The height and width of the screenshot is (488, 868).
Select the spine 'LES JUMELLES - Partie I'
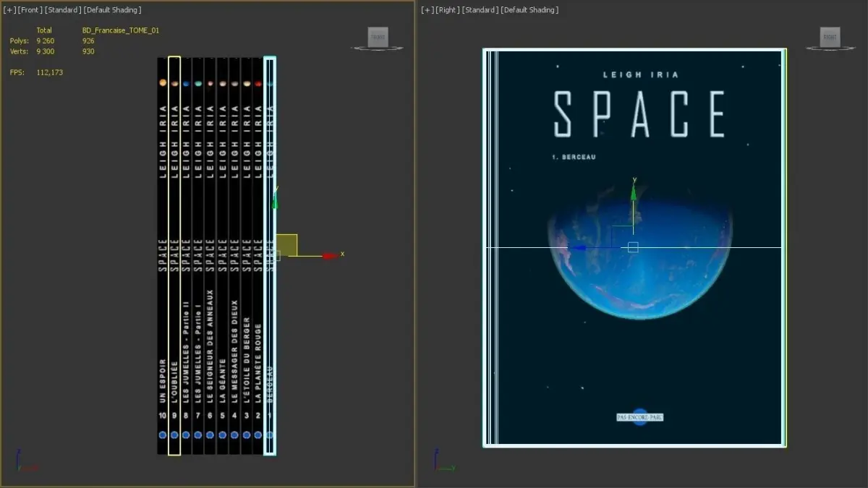[198, 256]
